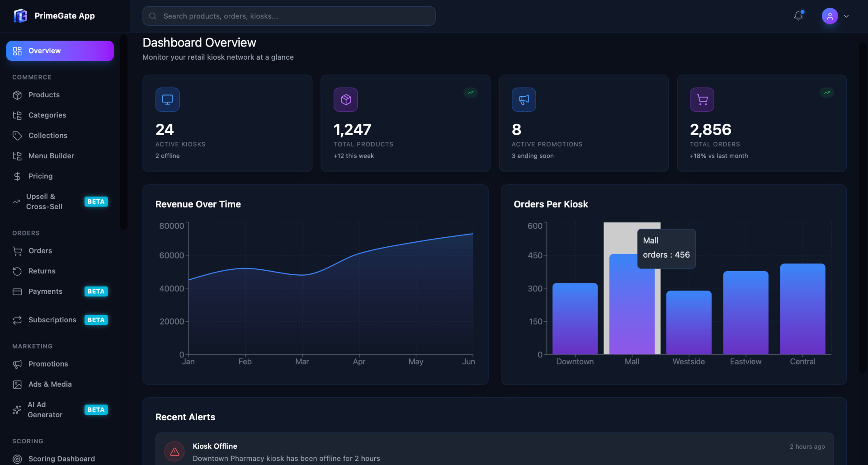This screenshot has width=868, height=465.
Task: Click the '2 hours ago' timestamp
Action: [807, 446]
